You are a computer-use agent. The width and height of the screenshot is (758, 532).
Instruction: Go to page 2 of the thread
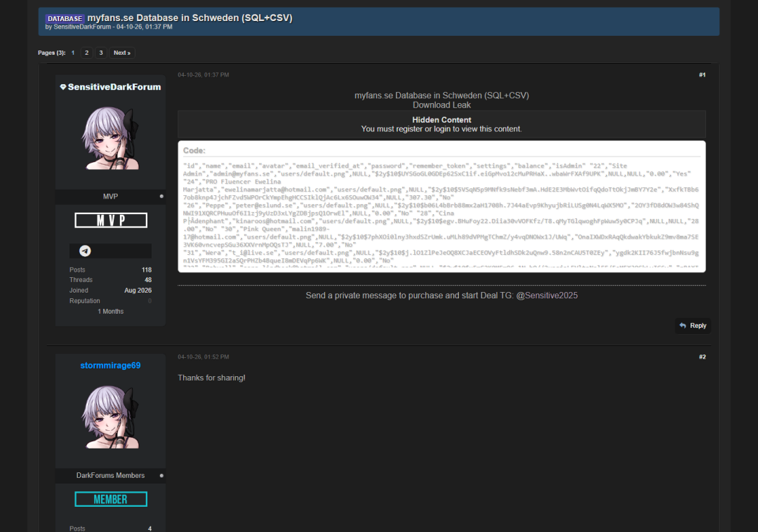[x=86, y=53]
